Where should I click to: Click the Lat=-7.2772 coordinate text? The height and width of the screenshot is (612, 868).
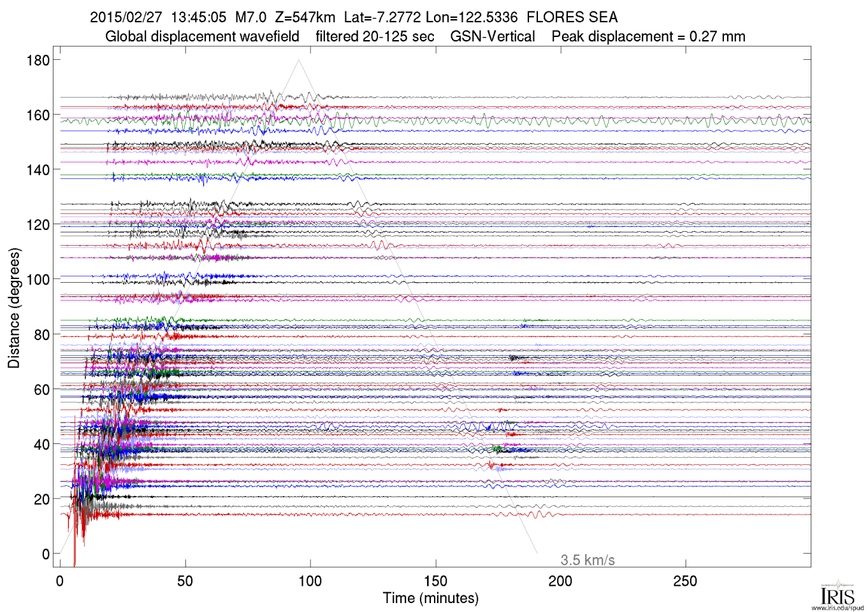tap(382, 17)
